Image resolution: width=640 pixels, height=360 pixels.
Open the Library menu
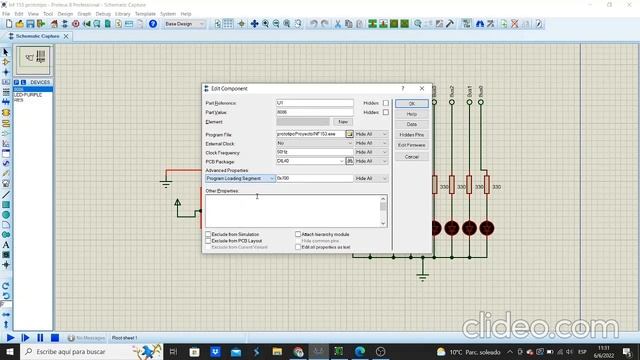tap(122, 14)
